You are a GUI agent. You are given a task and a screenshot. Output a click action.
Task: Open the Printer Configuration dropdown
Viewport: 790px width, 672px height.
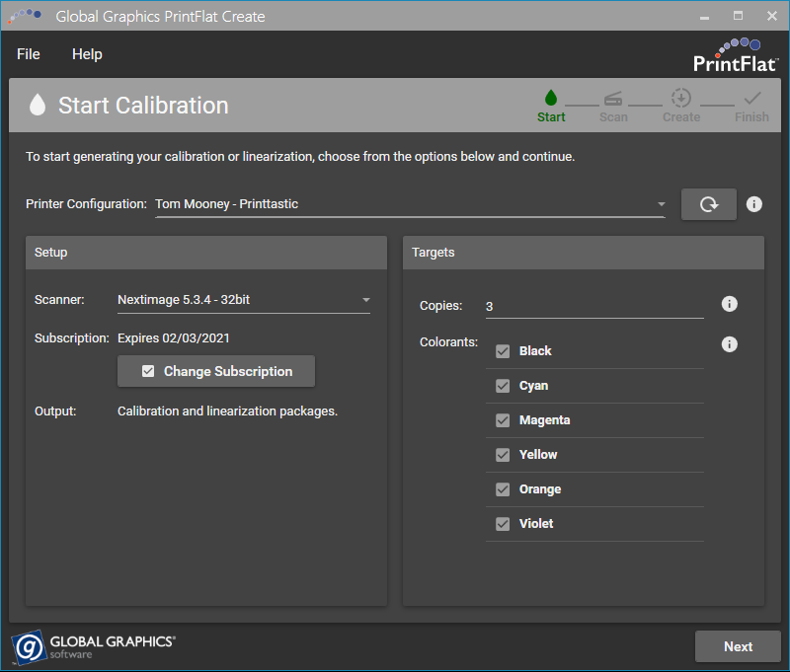coord(662,203)
